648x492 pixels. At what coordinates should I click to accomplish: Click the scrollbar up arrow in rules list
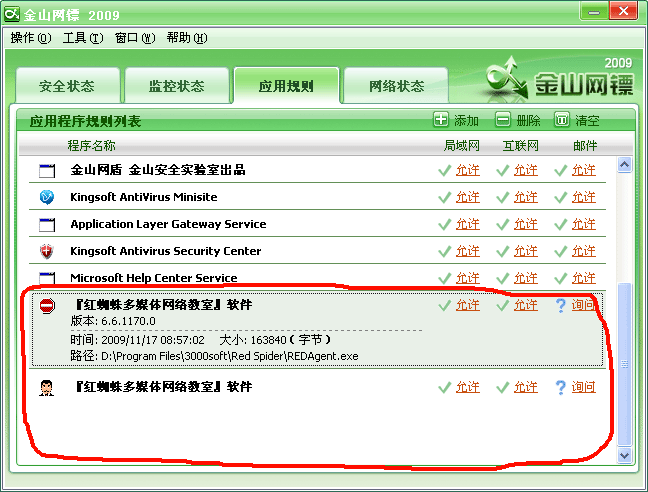tap(625, 165)
